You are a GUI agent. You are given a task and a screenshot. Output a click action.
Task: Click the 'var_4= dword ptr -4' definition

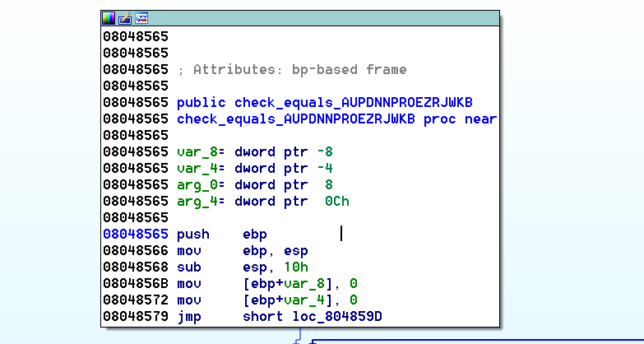tap(255, 169)
